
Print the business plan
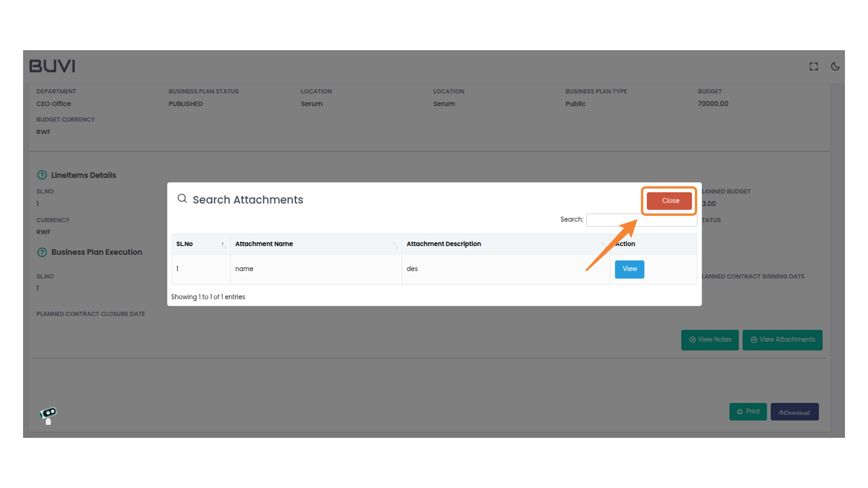tap(748, 412)
